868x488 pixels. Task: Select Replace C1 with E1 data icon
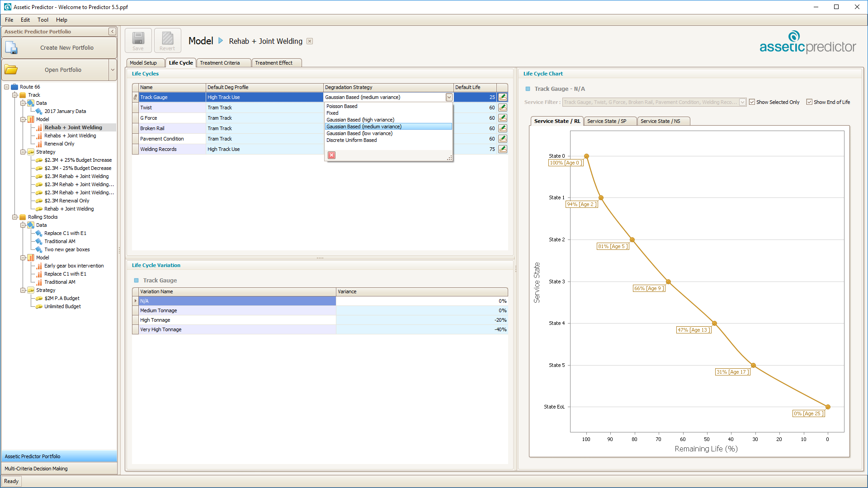pyautogui.click(x=39, y=233)
